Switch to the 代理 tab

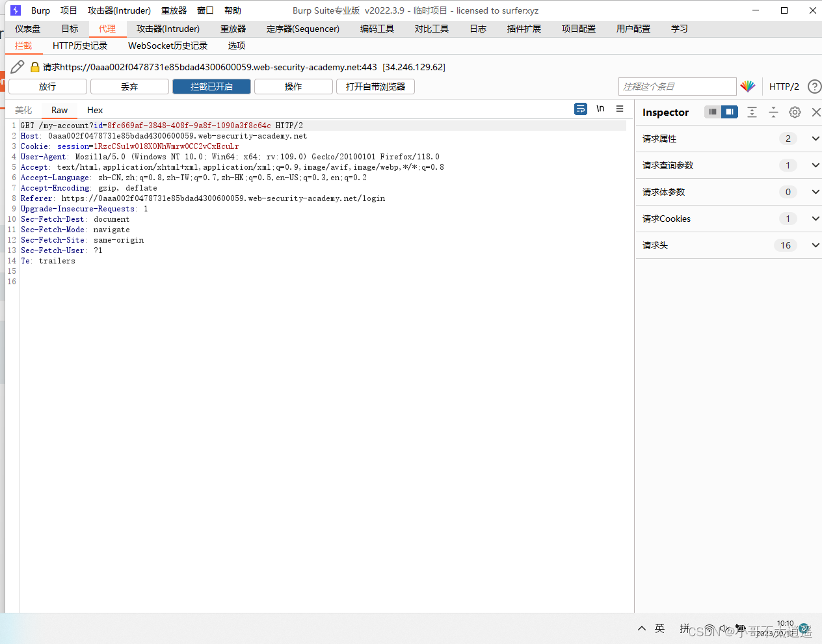pyautogui.click(x=107, y=29)
